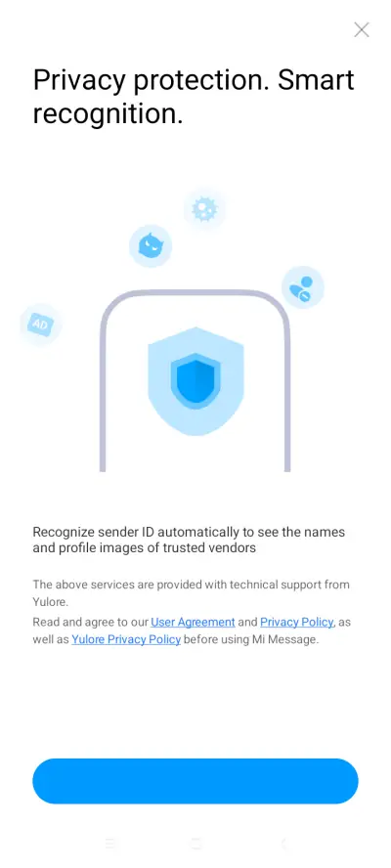Open the Yulore Privacy Policy link
Viewport: 391px width, 868px height.
[x=126, y=640]
